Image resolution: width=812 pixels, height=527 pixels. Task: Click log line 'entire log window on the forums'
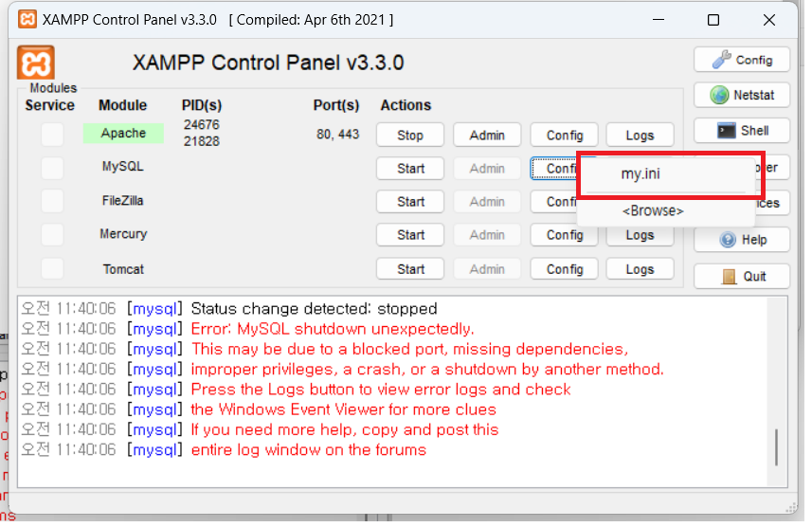tap(309, 450)
